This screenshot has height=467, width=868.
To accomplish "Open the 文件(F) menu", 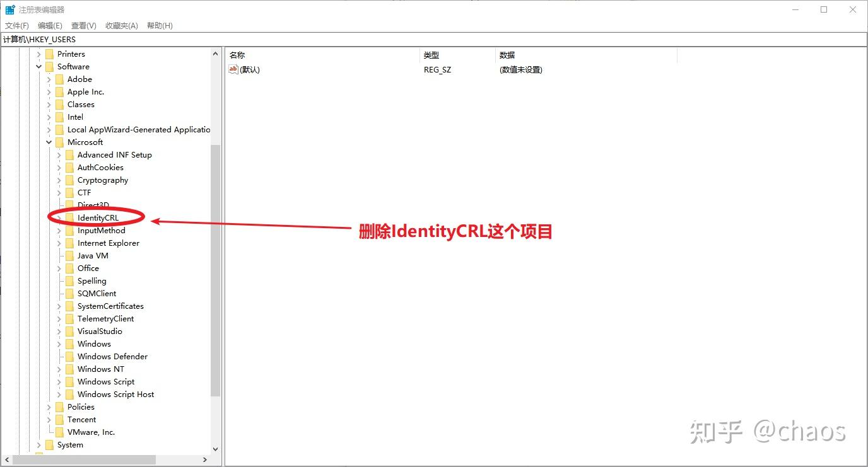I will tap(17, 26).
